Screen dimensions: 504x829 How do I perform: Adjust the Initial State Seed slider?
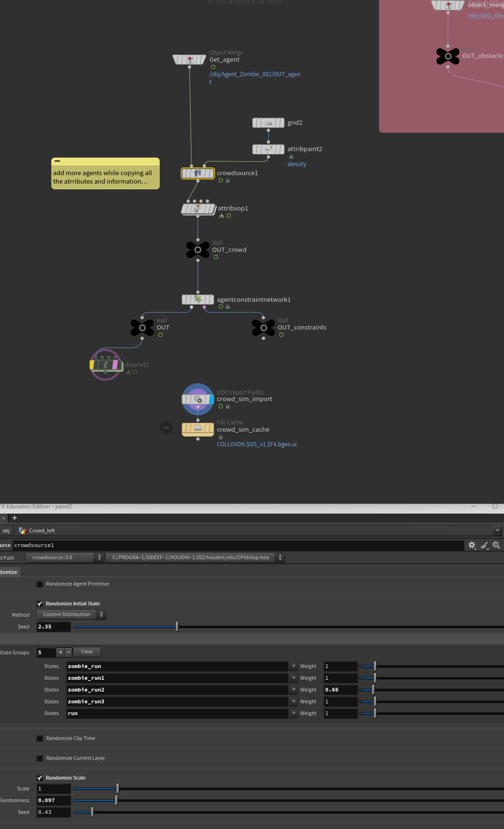pyautogui.click(x=177, y=627)
